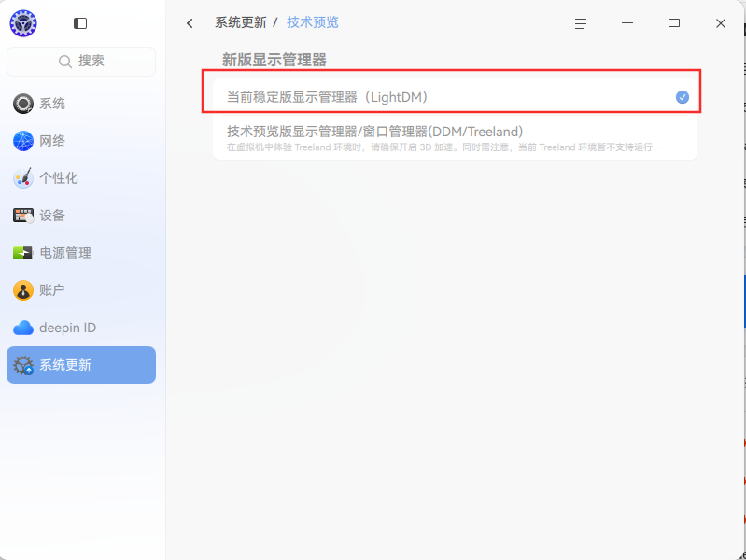The height and width of the screenshot is (560, 746).
Task: Open the 设备 settings category
Action: [x=81, y=216]
